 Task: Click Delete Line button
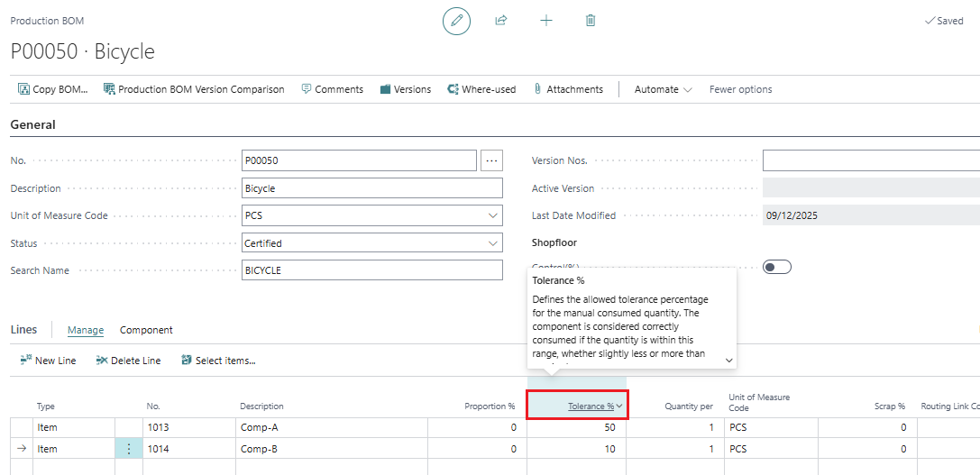[x=128, y=361]
